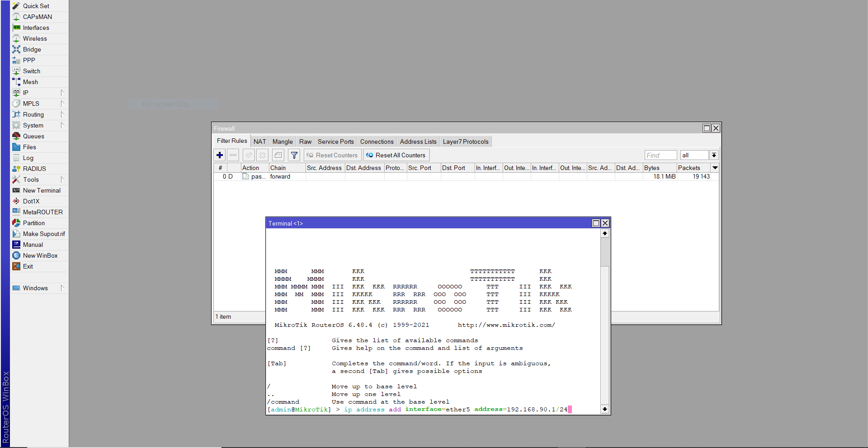Click the 19 143 packets value

tap(701, 177)
